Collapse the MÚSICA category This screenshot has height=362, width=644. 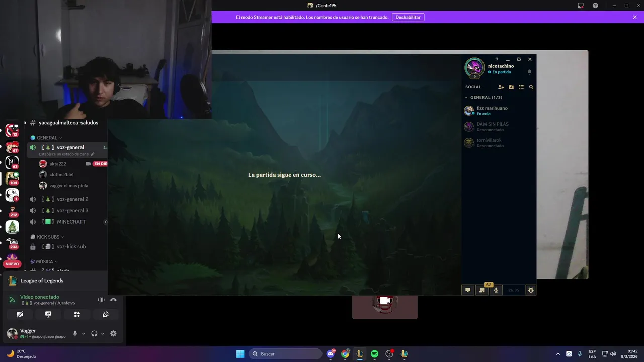click(44, 262)
